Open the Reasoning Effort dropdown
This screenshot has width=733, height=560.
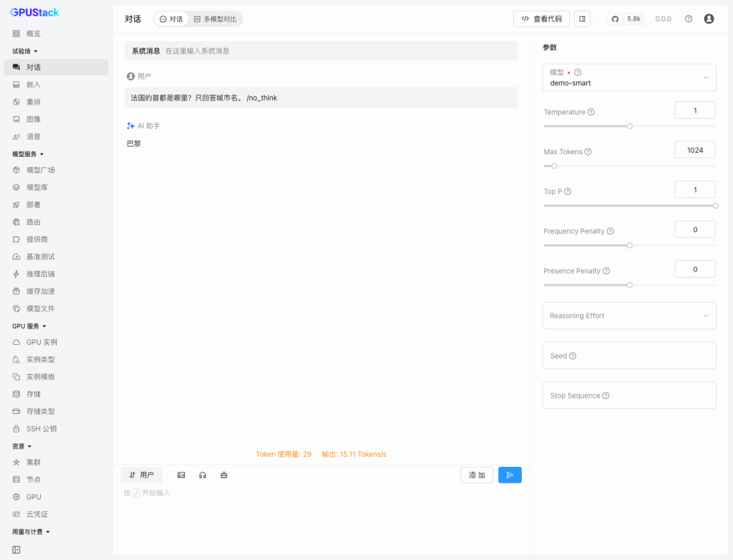(629, 316)
